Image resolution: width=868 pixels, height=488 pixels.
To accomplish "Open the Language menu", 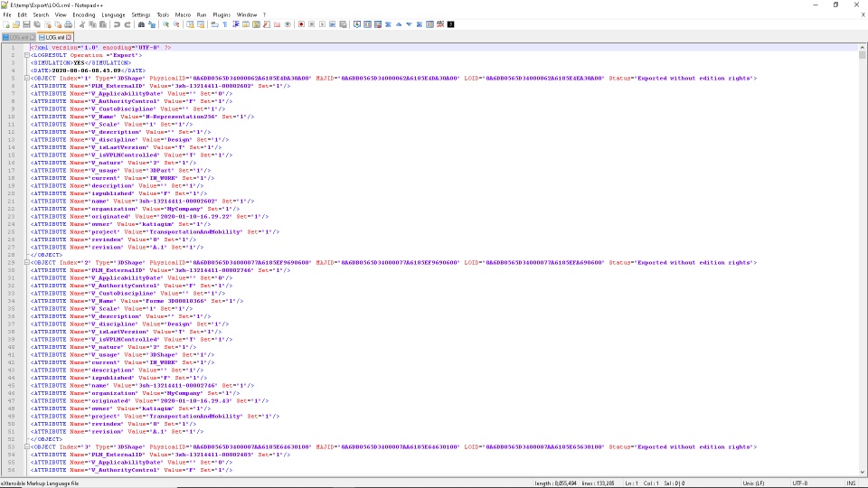I will [114, 15].
